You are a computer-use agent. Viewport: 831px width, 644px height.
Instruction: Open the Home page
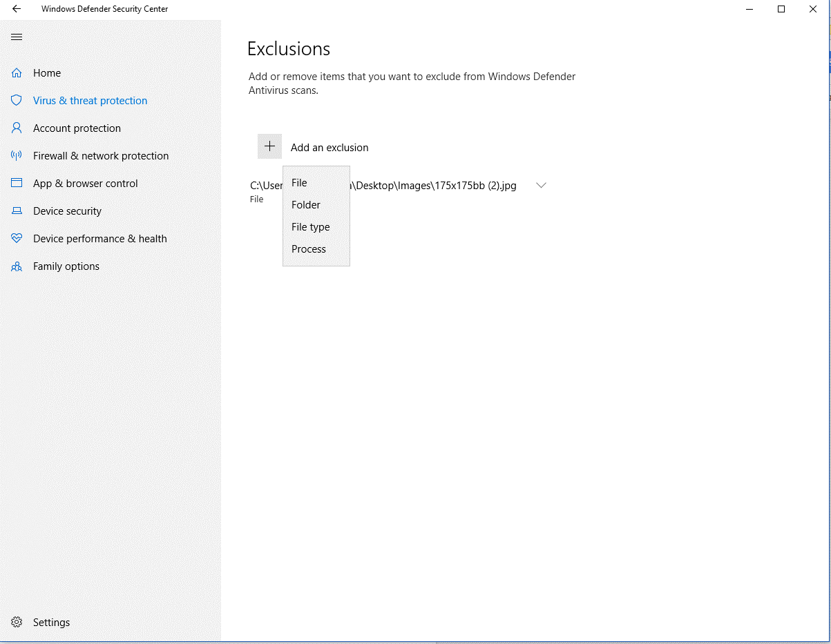pyautogui.click(x=47, y=72)
